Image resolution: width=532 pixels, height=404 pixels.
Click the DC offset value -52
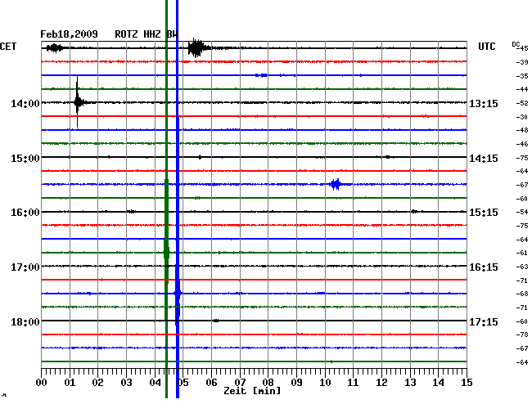[522, 103]
